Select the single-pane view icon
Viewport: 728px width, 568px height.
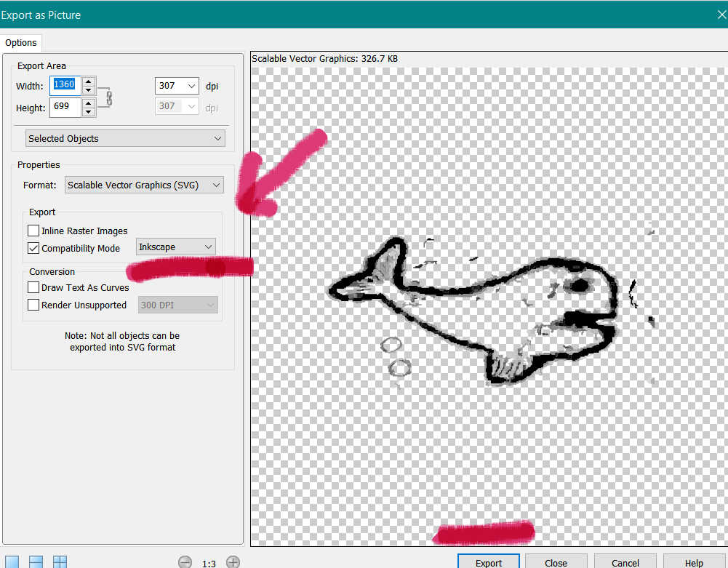[x=10, y=561]
